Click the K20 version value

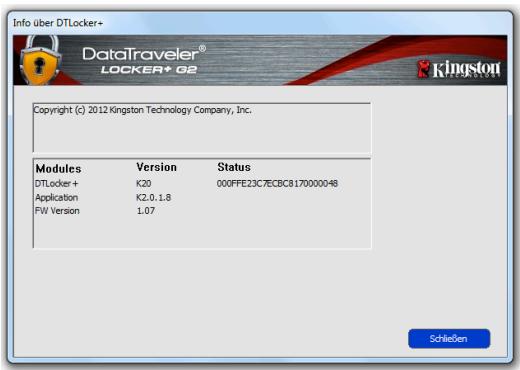pos(144,183)
